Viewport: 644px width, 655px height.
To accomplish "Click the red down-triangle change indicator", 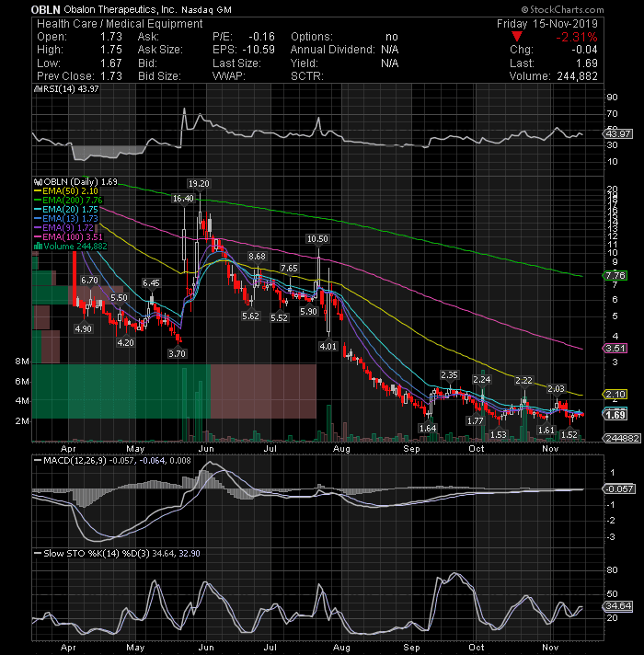I will [x=517, y=37].
